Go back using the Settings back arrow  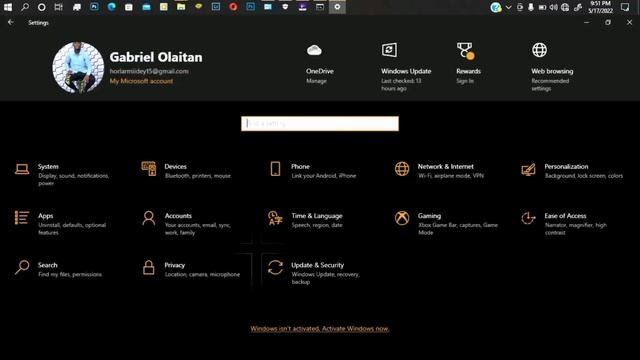pos(11,22)
